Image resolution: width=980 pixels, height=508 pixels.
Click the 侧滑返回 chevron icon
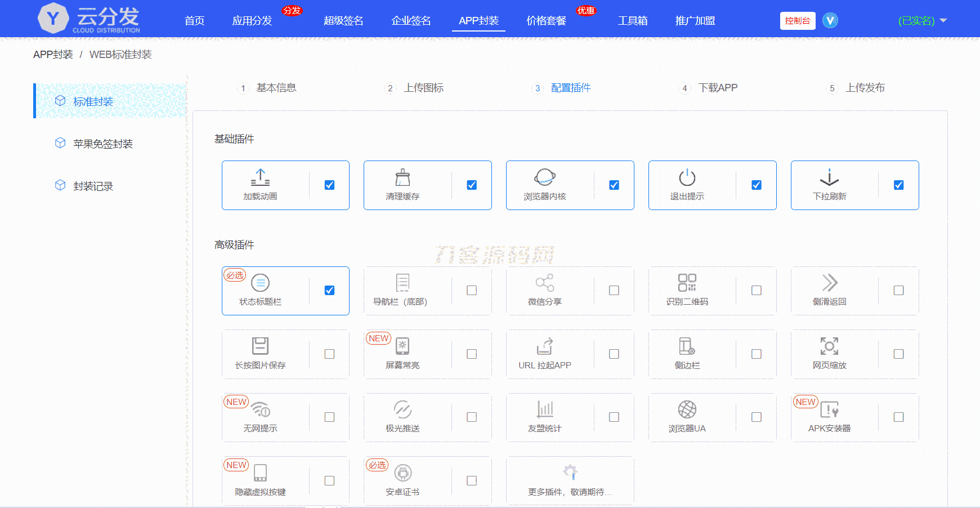pyautogui.click(x=830, y=283)
